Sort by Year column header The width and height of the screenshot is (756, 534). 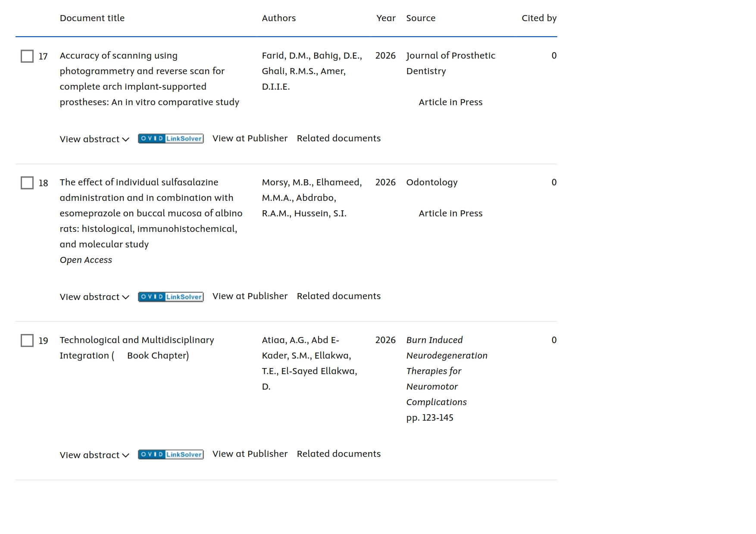pyautogui.click(x=386, y=18)
